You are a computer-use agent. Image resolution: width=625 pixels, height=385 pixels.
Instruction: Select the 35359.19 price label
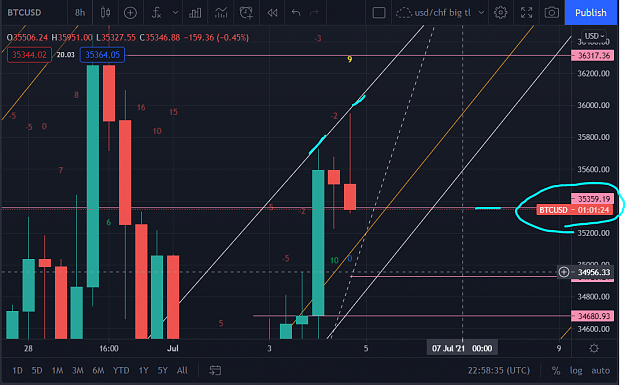pos(593,198)
